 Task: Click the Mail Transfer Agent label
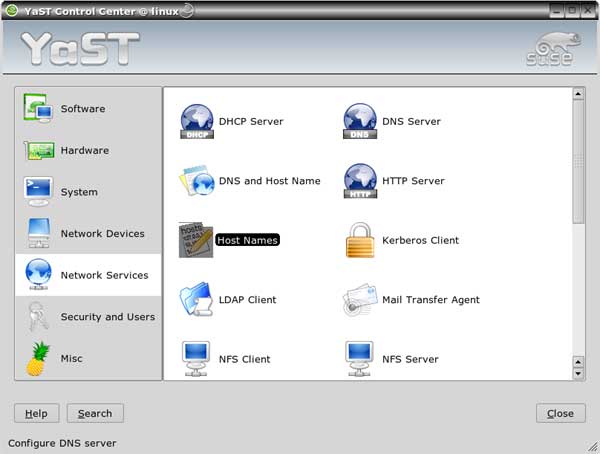pyautogui.click(x=431, y=300)
